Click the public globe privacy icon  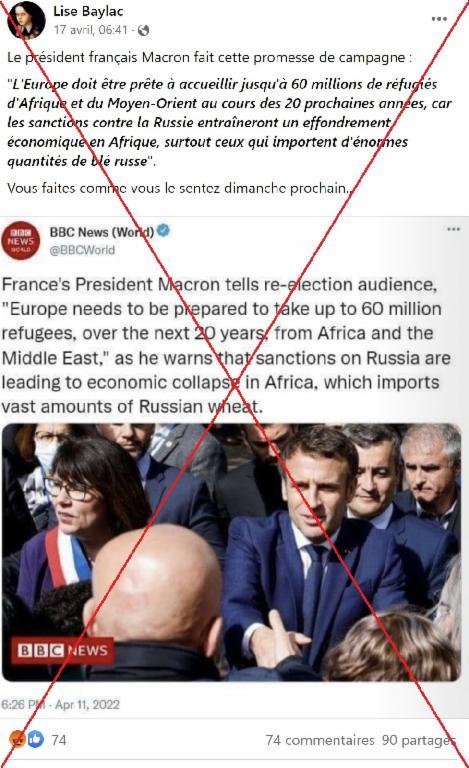pyautogui.click(x=143, y=30)
